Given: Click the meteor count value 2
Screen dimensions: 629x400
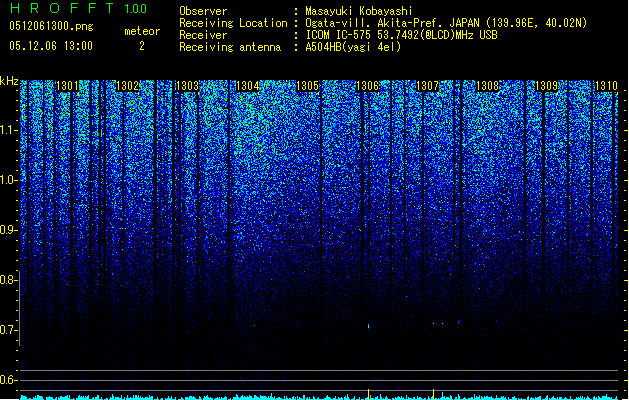Looking at the screenshot, I should (142, 46).
